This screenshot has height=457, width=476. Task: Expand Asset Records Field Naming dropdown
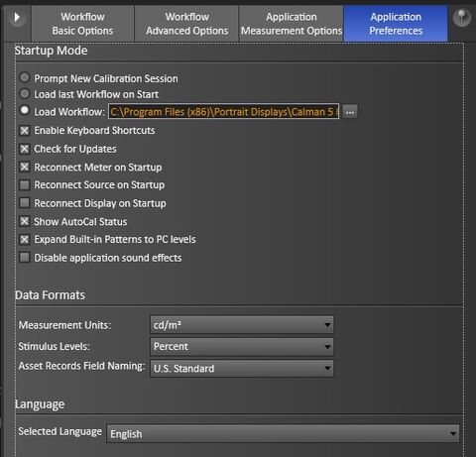242,368
